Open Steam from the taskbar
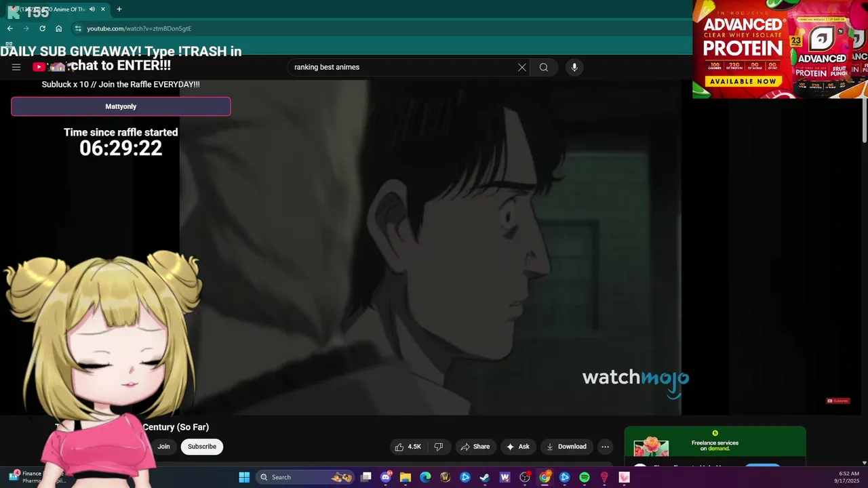This screenshot has height=488, width=868. point(485,477)
